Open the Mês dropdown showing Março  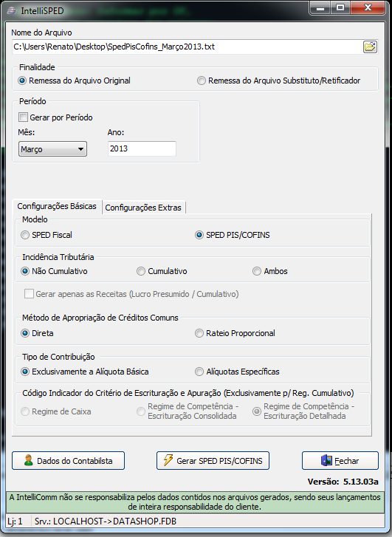[x=52, y=149]
